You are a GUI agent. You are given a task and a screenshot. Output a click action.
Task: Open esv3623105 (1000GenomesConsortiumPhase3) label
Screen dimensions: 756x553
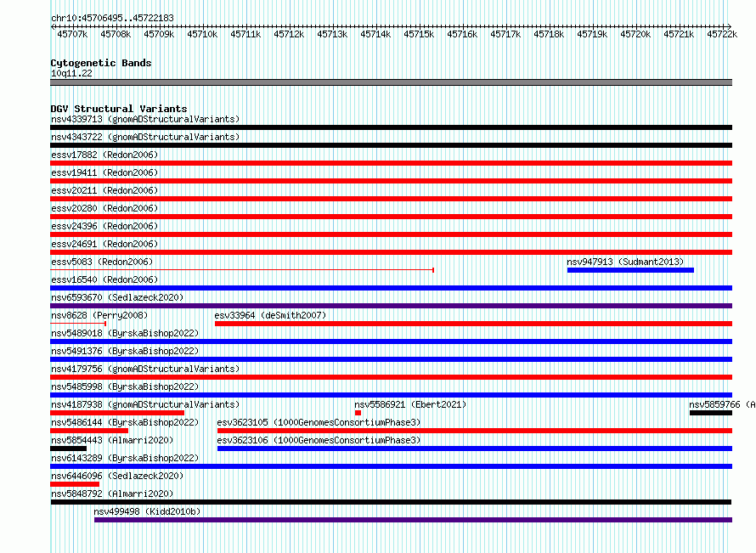(319, 422)
